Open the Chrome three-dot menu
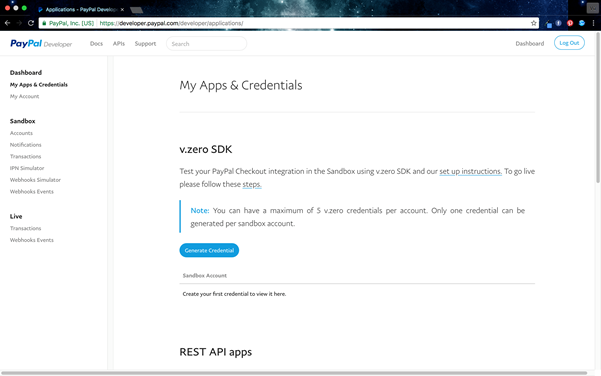 (593, 23)
